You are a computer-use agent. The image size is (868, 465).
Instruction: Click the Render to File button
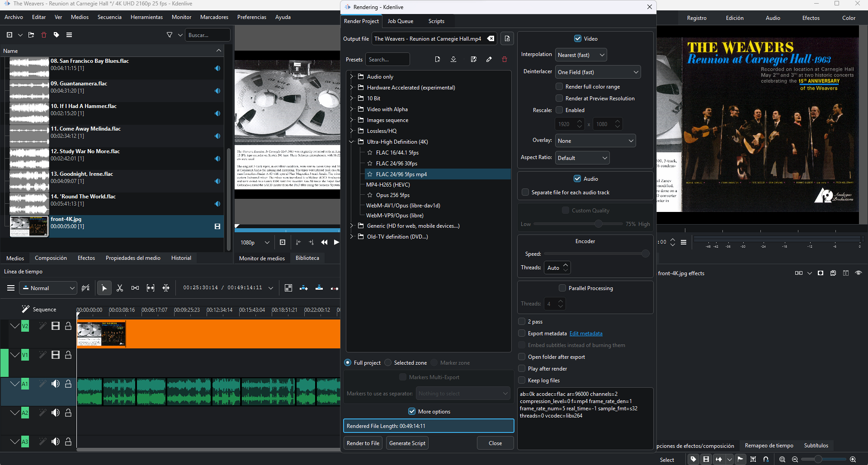tap(363, 443)
